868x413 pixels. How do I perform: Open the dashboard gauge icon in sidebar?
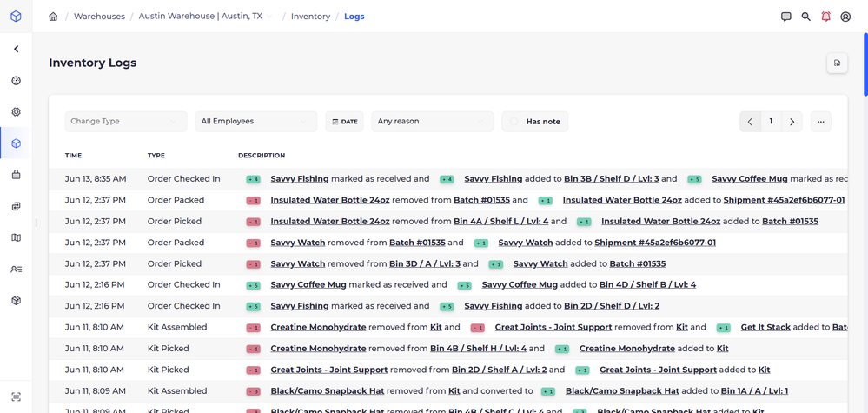pyautogui.click(x=16, y=80)
